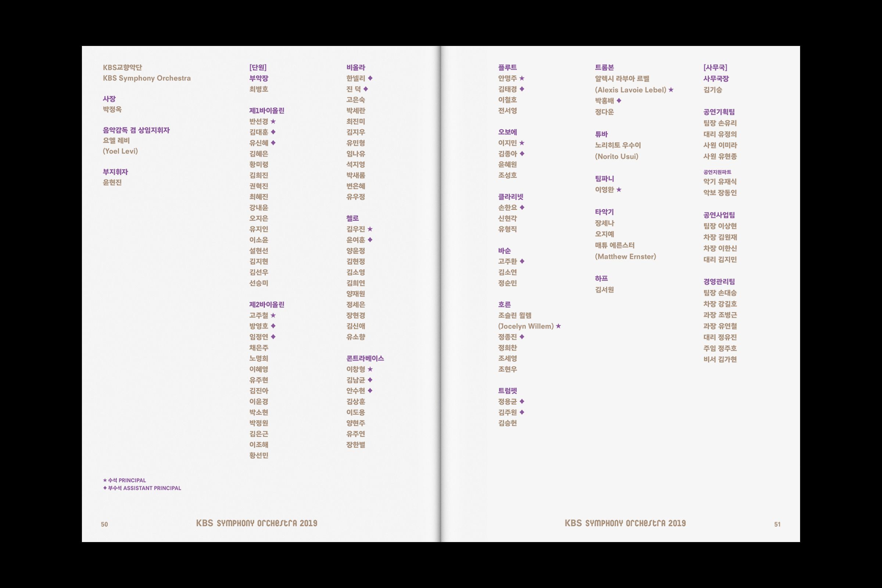Click page number 50
This screenshot has width=882, height=588.
pyautogui.click(x=104, y=524)
